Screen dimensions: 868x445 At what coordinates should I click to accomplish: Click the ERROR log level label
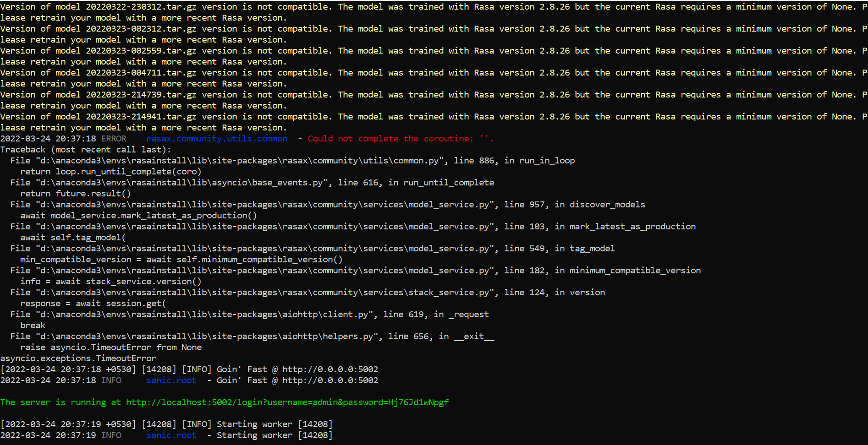pos(114,139)
